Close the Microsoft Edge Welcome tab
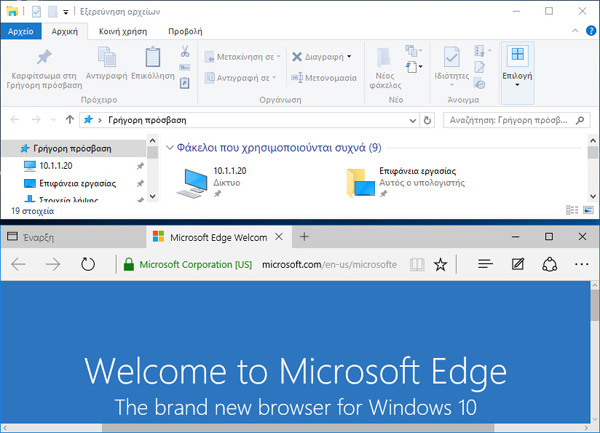 pos(279,237)
